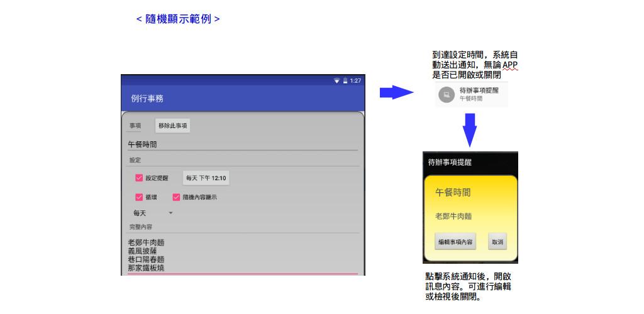Click the 待辦事項提醒 dialog title bar
This screenshot has height=314, width=644.
[470, 162]
